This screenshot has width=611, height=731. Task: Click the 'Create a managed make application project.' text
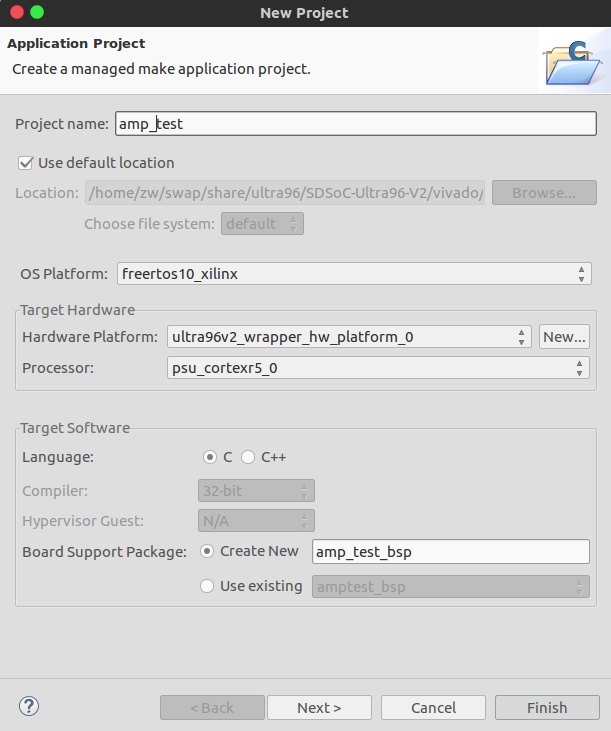tap(161, 69)
